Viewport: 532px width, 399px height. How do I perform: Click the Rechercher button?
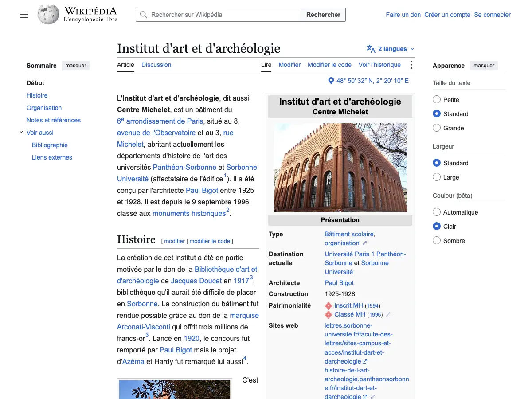pyautogui.click(x=323, y=15)
